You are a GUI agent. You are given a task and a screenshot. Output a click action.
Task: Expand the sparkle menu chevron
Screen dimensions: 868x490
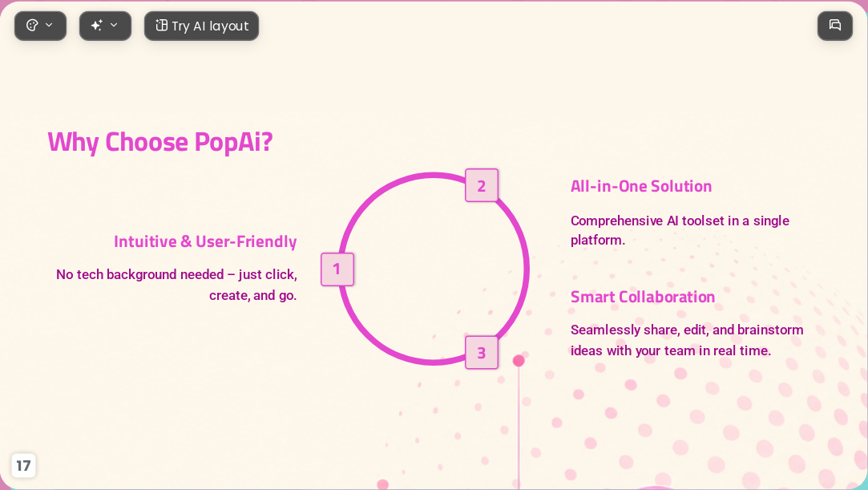[114, 25]
